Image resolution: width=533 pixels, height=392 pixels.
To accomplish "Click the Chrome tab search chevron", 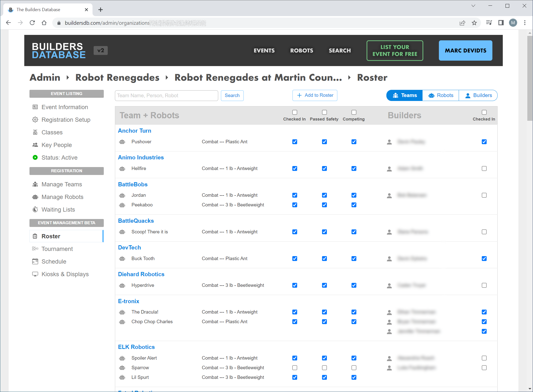I will [x=473, y=6].
